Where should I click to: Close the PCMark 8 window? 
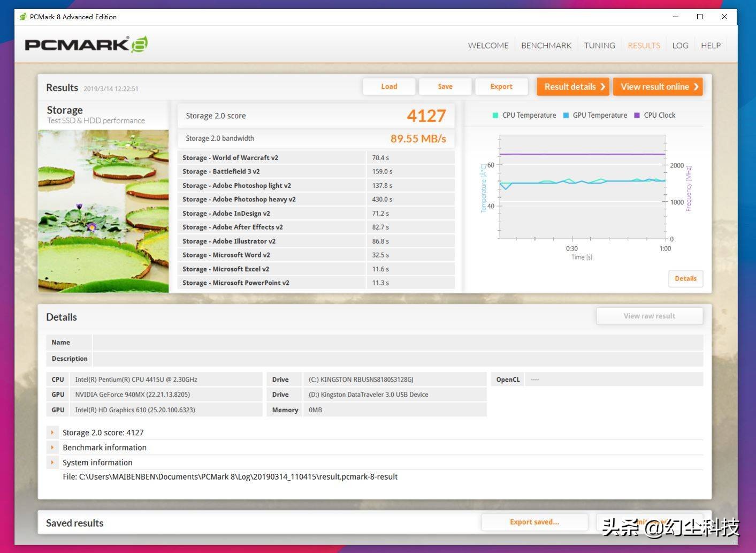pos(724,17)
